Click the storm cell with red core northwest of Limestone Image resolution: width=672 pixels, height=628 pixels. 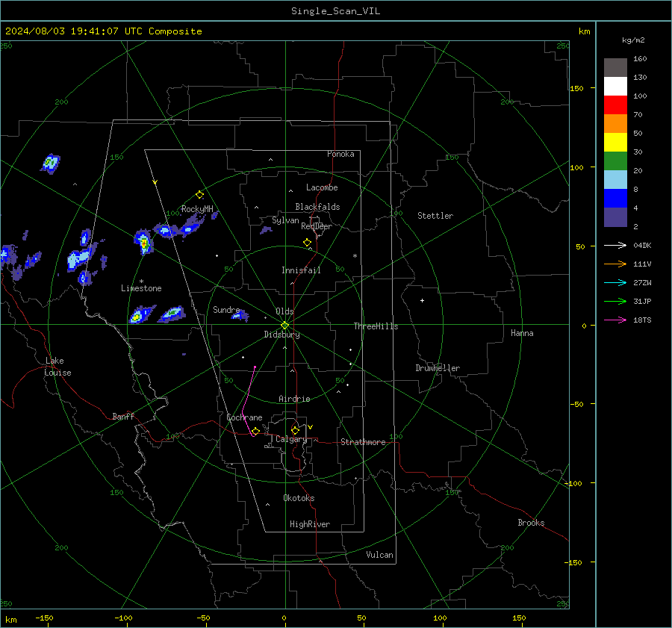[x=144, y=242]
